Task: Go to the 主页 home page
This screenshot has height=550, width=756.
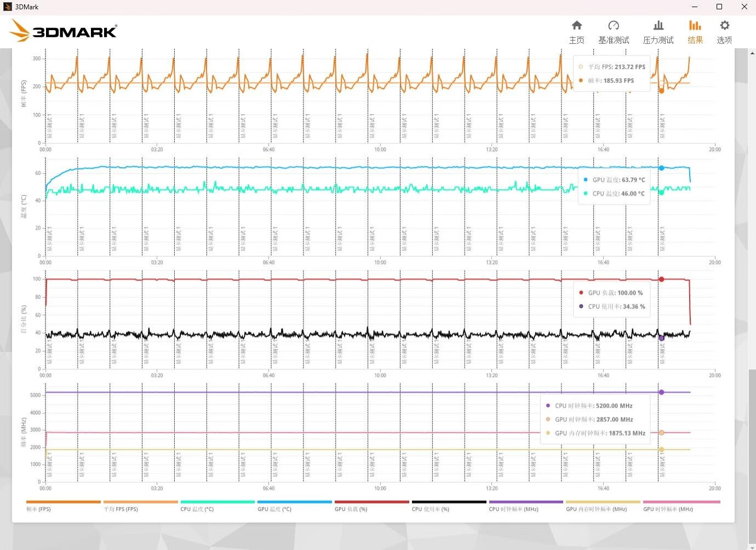Action: pos(576,32)
